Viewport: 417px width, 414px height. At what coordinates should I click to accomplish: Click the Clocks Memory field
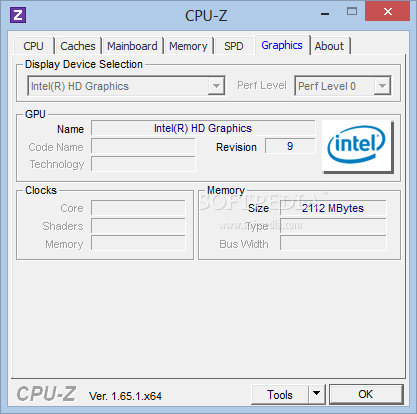pos(138,243)
